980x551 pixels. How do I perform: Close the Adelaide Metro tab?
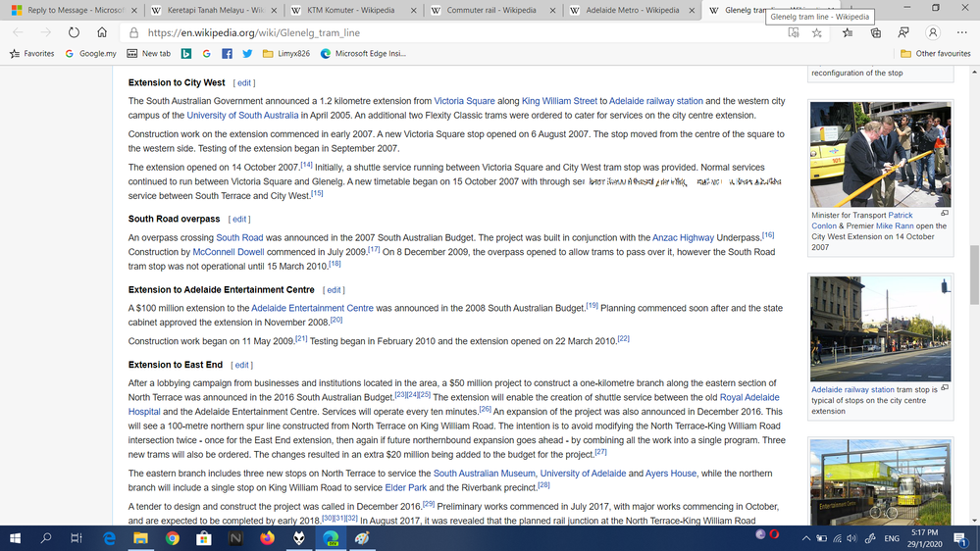(692, 11)
